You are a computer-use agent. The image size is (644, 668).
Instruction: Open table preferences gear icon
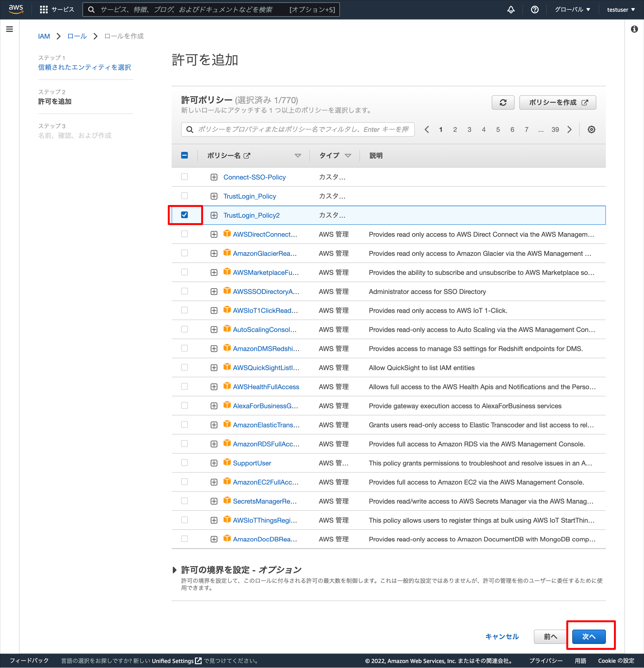[x=591, y=129]
